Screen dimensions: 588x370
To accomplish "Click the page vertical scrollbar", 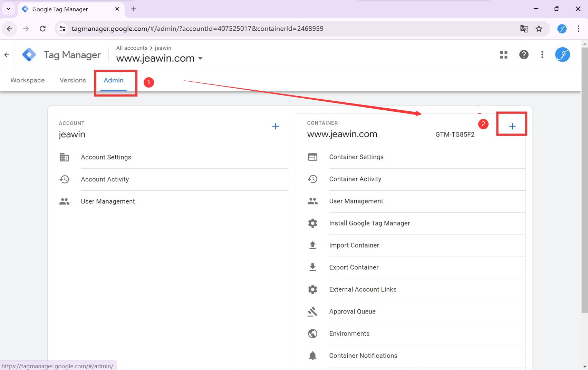I will [584, 179].
